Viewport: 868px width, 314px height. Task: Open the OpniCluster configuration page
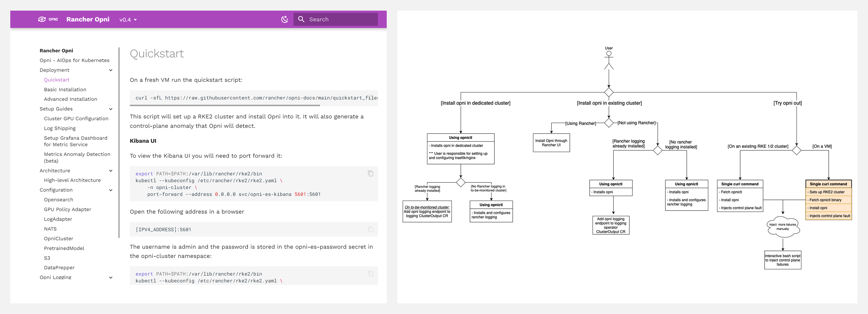click(x=58, y=239)
